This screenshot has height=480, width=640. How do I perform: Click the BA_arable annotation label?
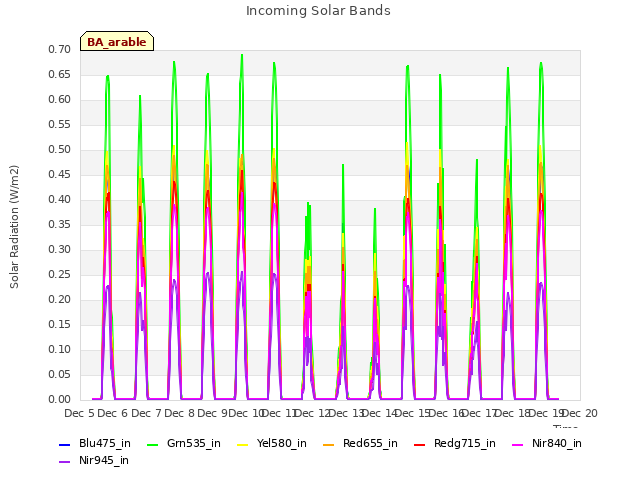point(117,42)
